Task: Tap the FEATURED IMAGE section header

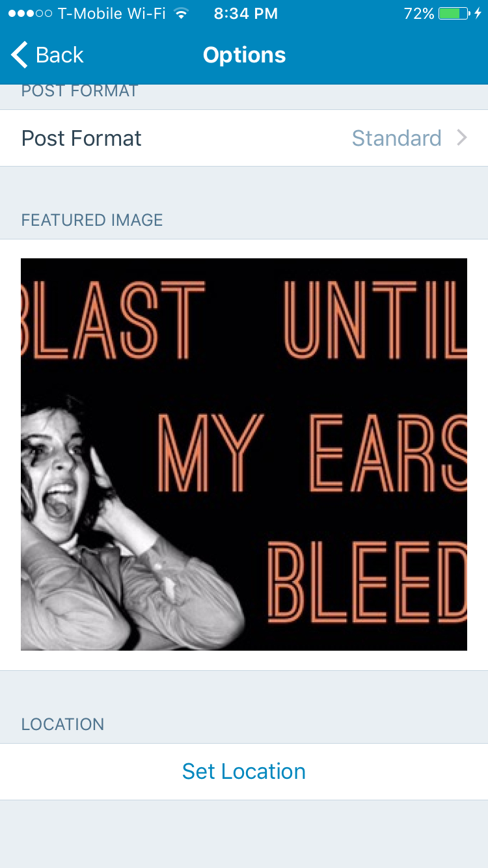Action: pos(92,220)
